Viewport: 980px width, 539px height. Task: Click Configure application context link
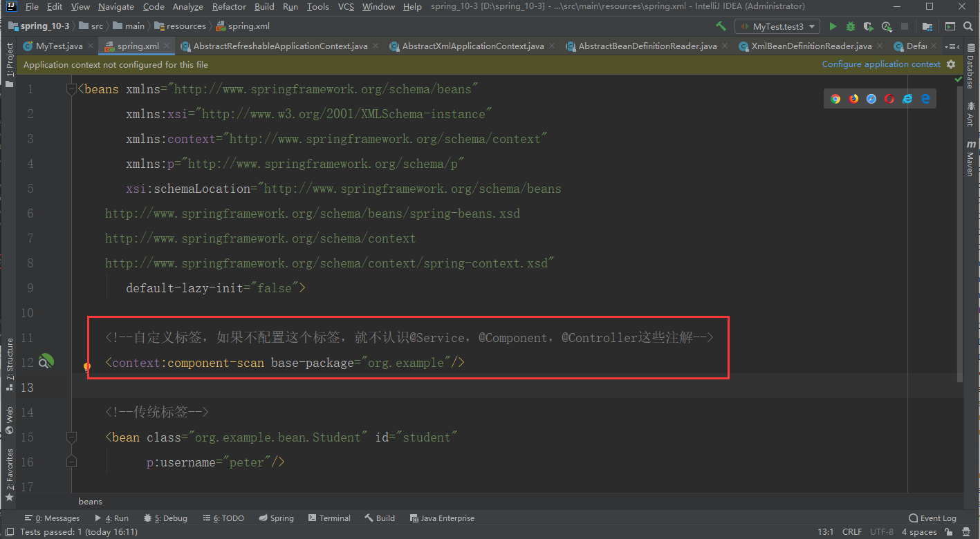point(881,64)
